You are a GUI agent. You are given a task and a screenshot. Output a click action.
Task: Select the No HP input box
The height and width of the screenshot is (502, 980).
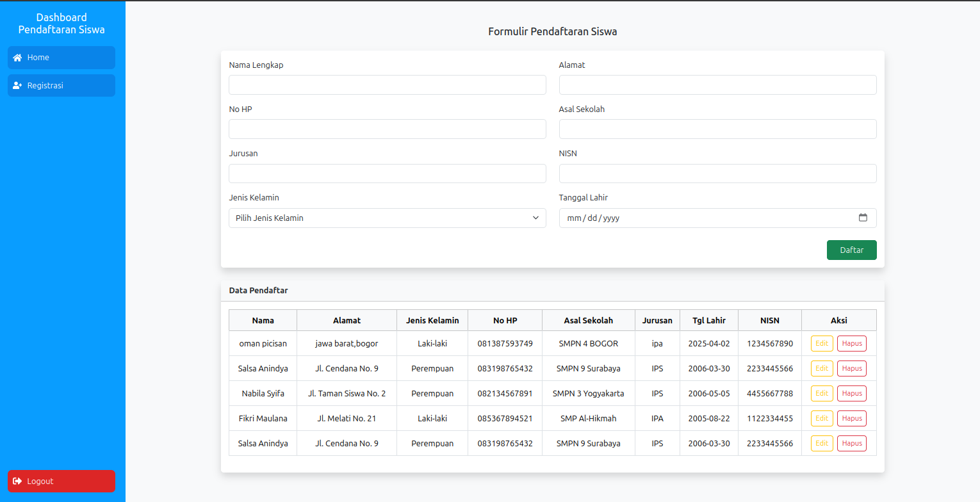coord(387,129)
